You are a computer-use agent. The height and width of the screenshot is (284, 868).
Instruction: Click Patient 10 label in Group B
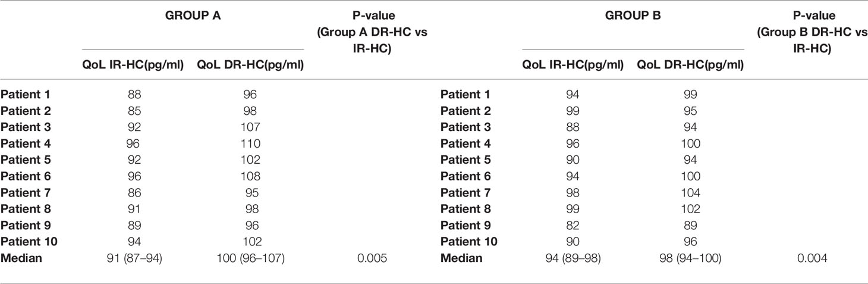coord(468,242)
